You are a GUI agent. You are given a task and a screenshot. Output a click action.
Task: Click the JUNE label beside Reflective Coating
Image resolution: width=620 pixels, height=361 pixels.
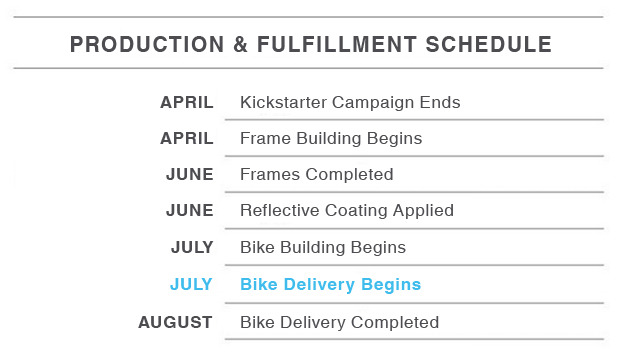click(190, 210)
